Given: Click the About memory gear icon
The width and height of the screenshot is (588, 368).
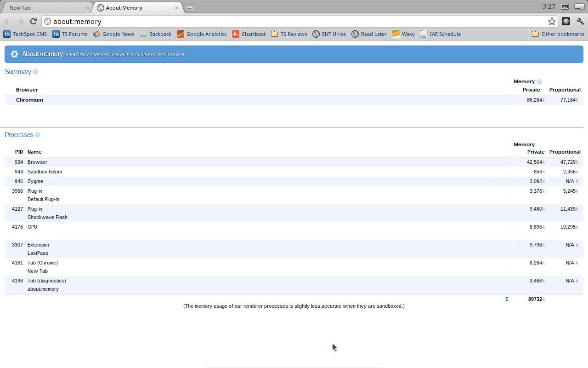Looking at the screenshot, I should pyautogui.click(x=14, y=54).
